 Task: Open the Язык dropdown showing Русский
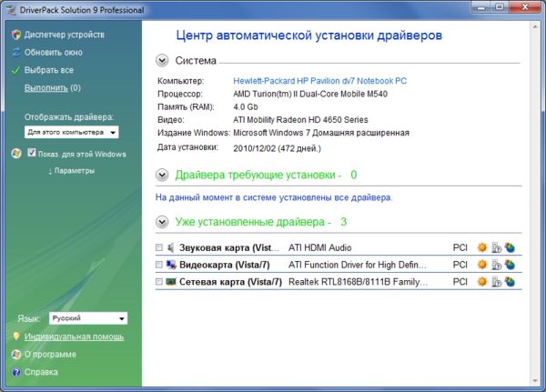[x=87, y=319]
